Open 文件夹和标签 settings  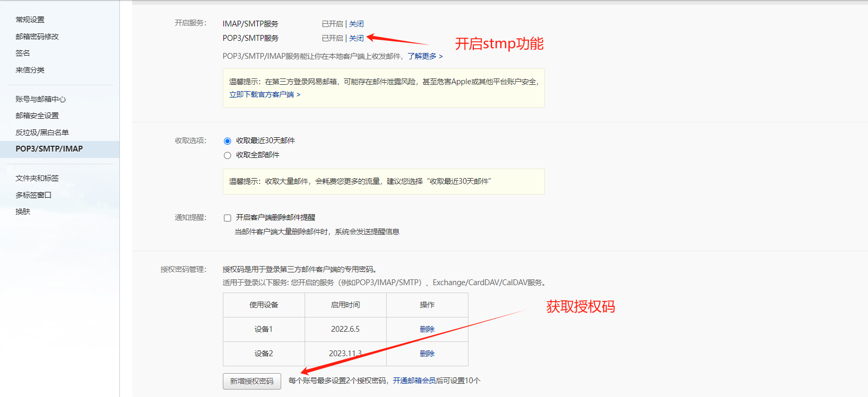[37, 178]
